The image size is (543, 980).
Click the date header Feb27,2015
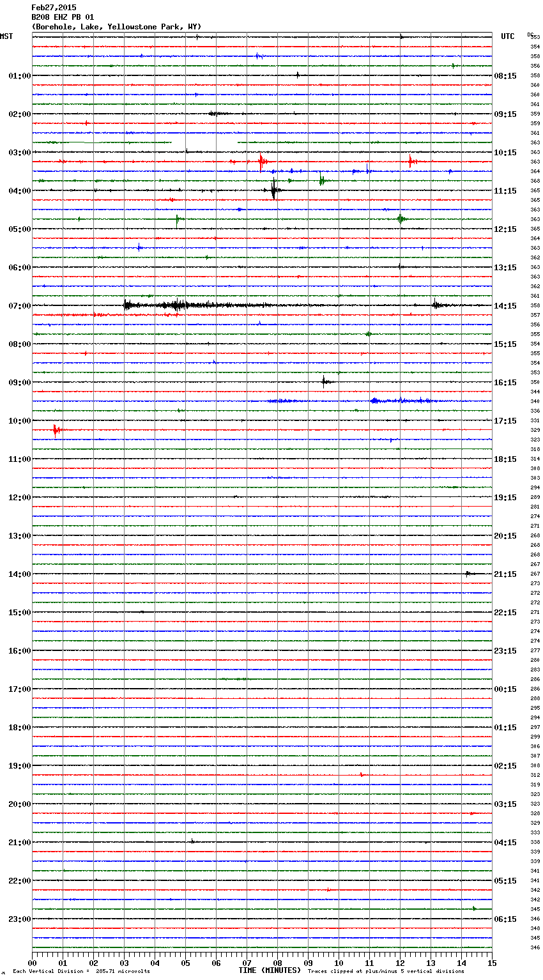54,8
